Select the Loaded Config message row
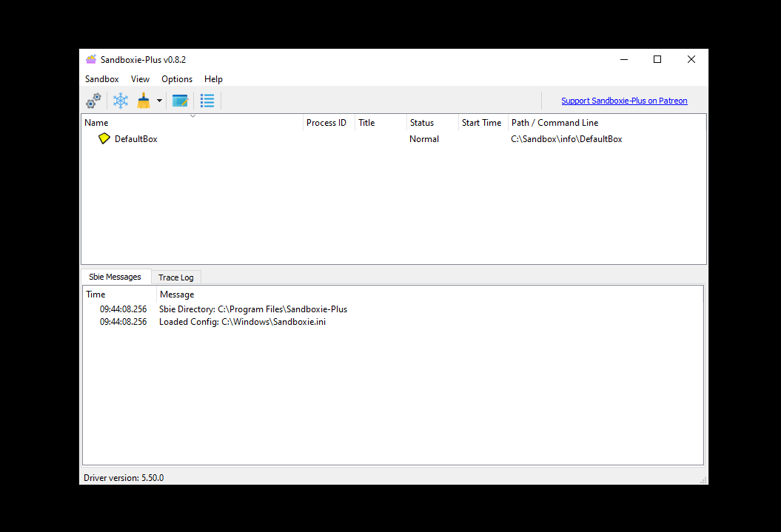The width and height of the screenshot is (781, 532). [x=393, y=322]
